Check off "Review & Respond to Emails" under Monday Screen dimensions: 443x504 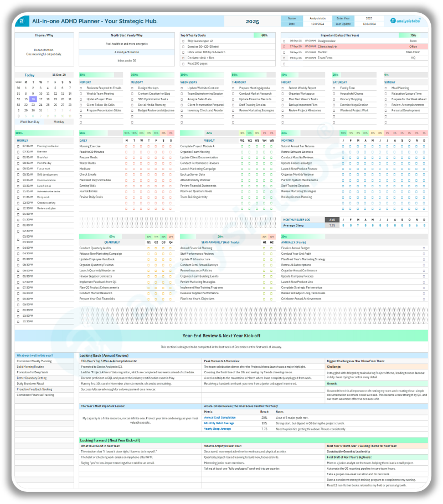coord(80,88)
